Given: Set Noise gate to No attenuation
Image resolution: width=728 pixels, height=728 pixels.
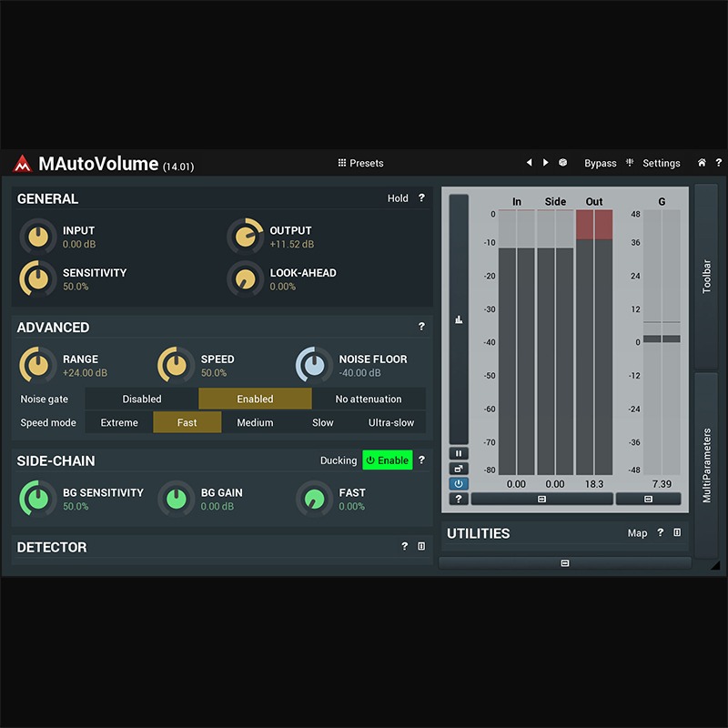Looking at the screenshot, I should [369, 399].
